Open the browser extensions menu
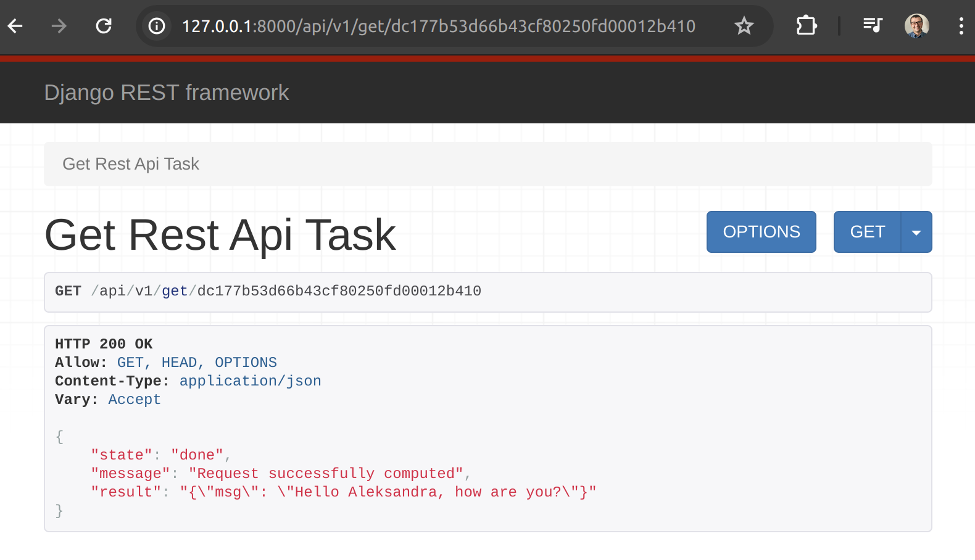Image resolution: width=975 pixels, height=560 pixels. tap(807, 26)
